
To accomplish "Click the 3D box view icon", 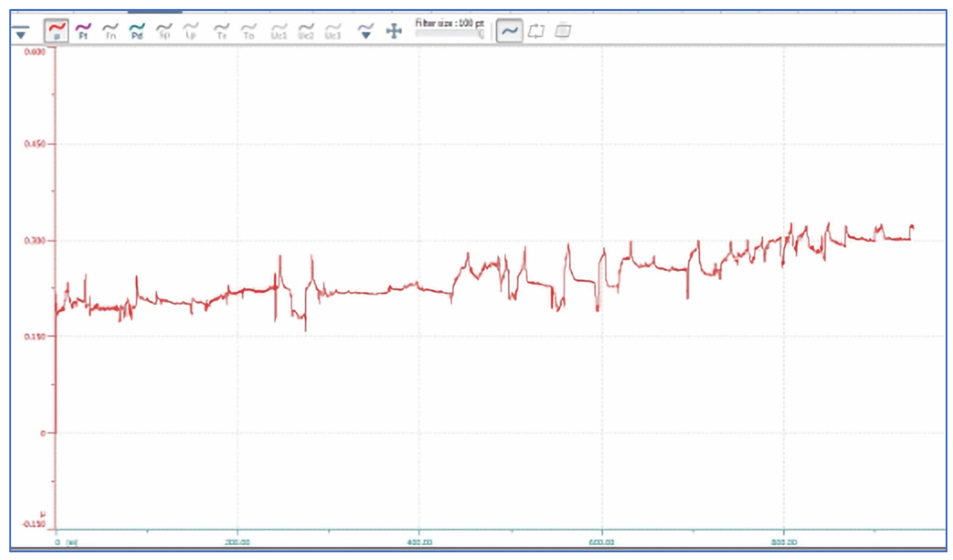I will pos(563,31).
